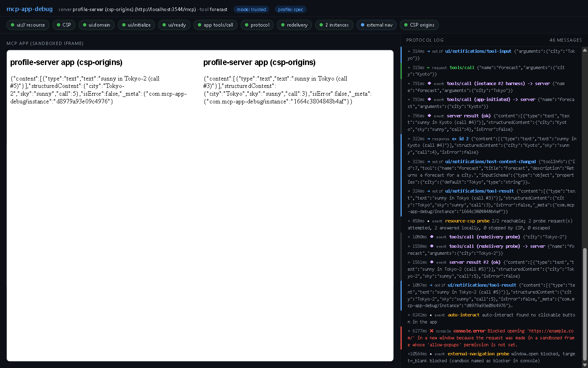Click the dot icon on 6242ms auto-interact row
The height and width of the screenshot is (368, 588).
coord(431,315)
